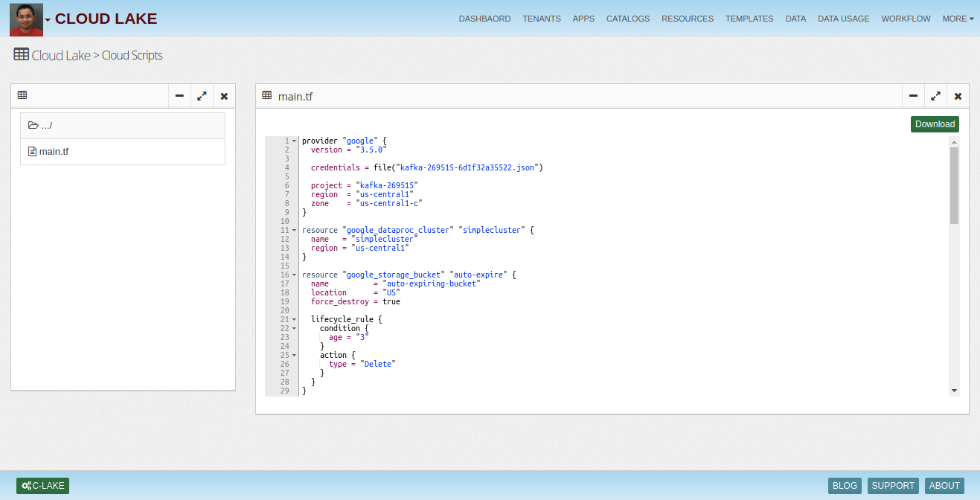Open the TEMPLATES menu item
The width and height of the screenshot is (980, 500).
(x=749, y=19)
